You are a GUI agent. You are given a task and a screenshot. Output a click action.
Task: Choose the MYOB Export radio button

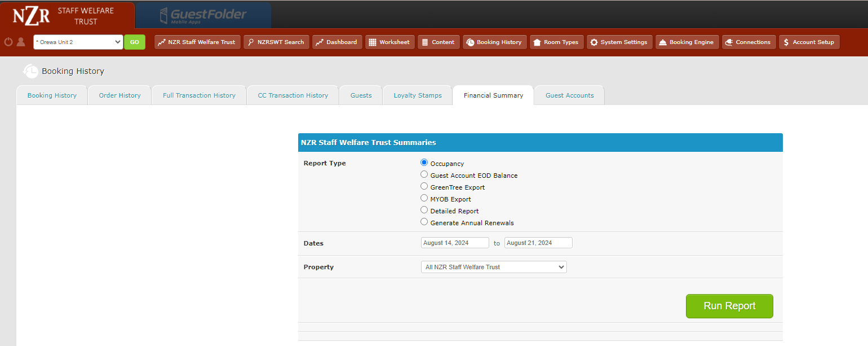(424, 198)
